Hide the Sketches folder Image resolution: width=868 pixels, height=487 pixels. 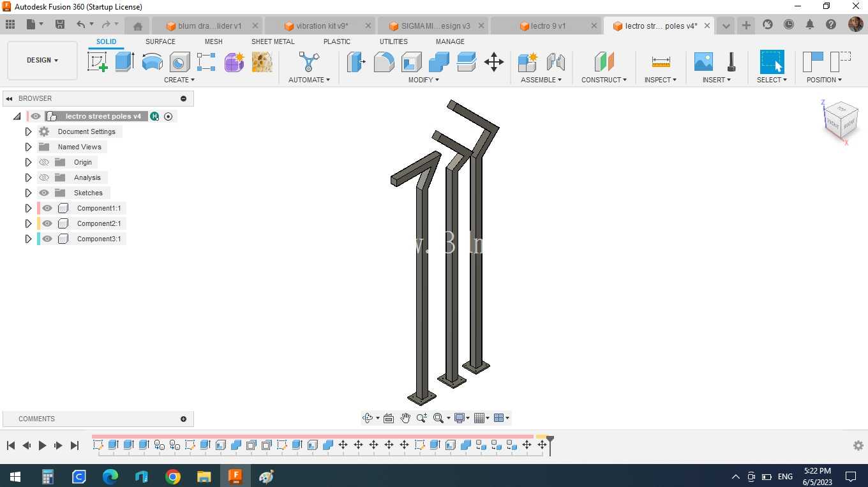(44, 193)
